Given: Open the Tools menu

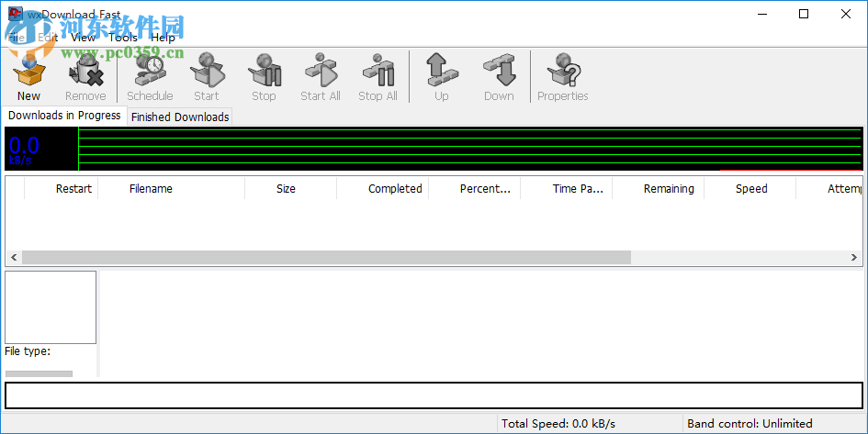Looking at the screenshot, I should click(123, 37).
